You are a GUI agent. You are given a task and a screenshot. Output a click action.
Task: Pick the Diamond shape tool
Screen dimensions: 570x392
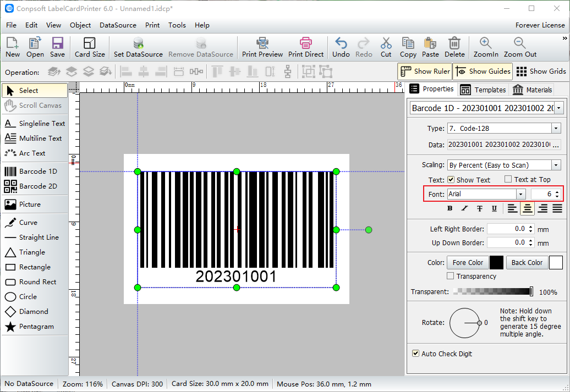(35, 312)
